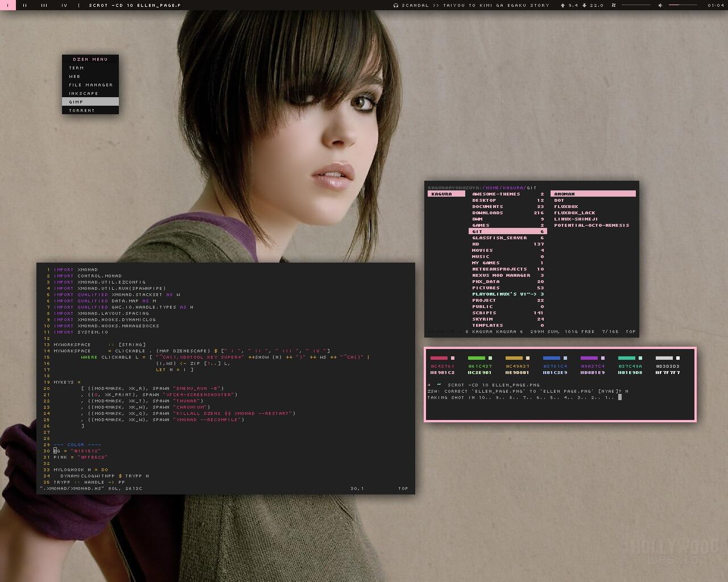The width and height of the screenshot is (728, 582).
Task: Select the MUSIC directory in ranger
Action: click(508, 256)
